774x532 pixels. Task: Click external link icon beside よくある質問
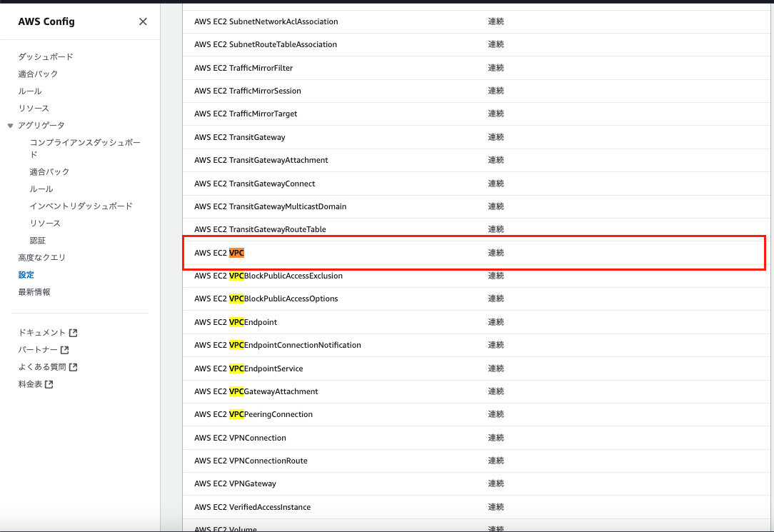[x=73, y=367]
